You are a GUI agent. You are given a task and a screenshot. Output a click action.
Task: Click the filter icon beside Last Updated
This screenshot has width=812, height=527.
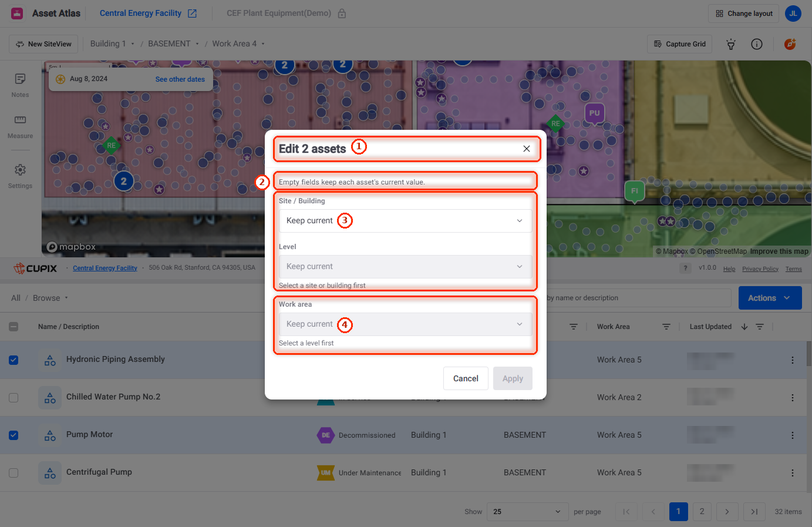point(760,327)
